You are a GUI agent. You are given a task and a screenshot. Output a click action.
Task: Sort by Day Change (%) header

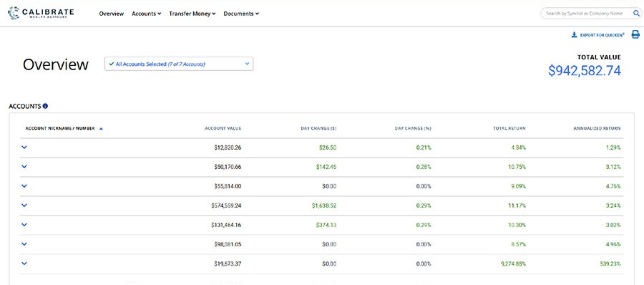tap(413, 129)
